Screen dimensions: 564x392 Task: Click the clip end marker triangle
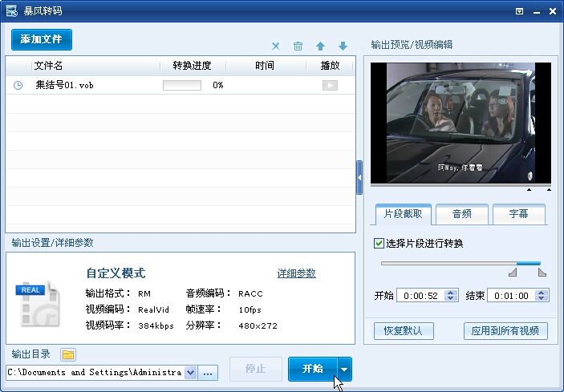(x=542, y=273)
